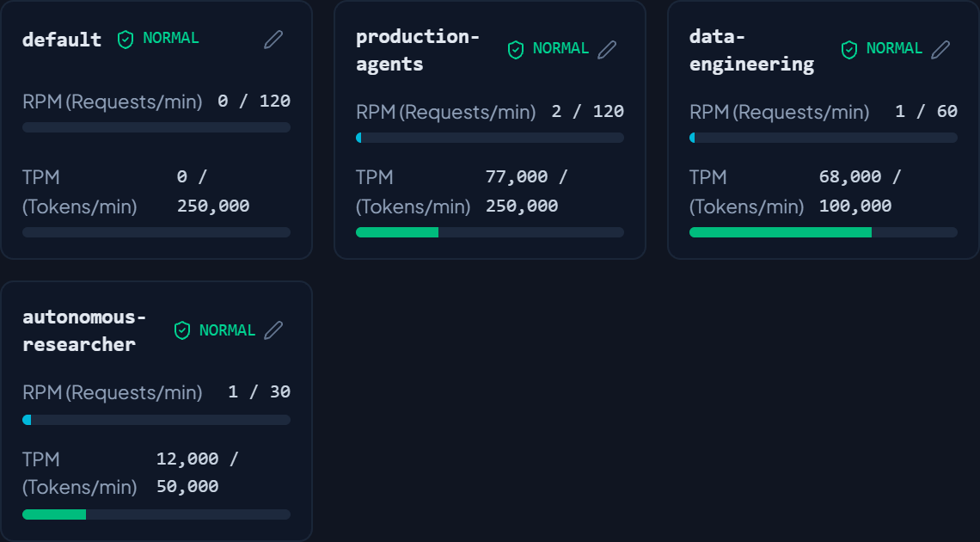The image size is (980, 542).
Task: Click the '1 / 30' RPM value
Action: pos(260,392)
